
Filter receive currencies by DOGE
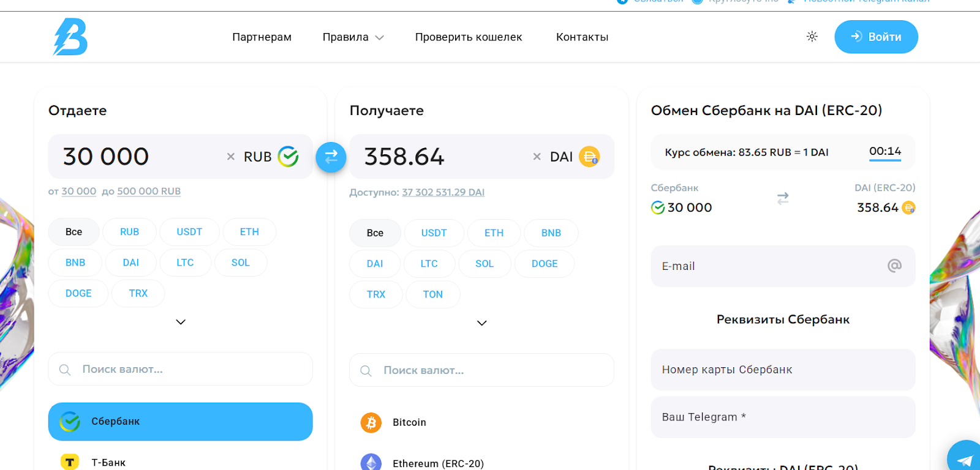[x=545, y=264]
